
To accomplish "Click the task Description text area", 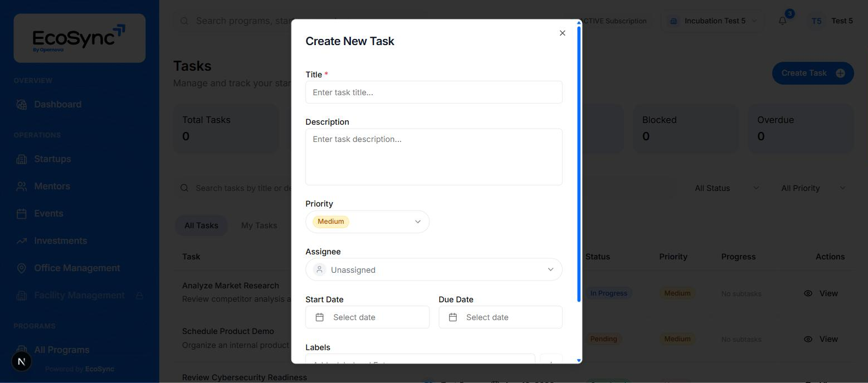I will pos(433,157).
